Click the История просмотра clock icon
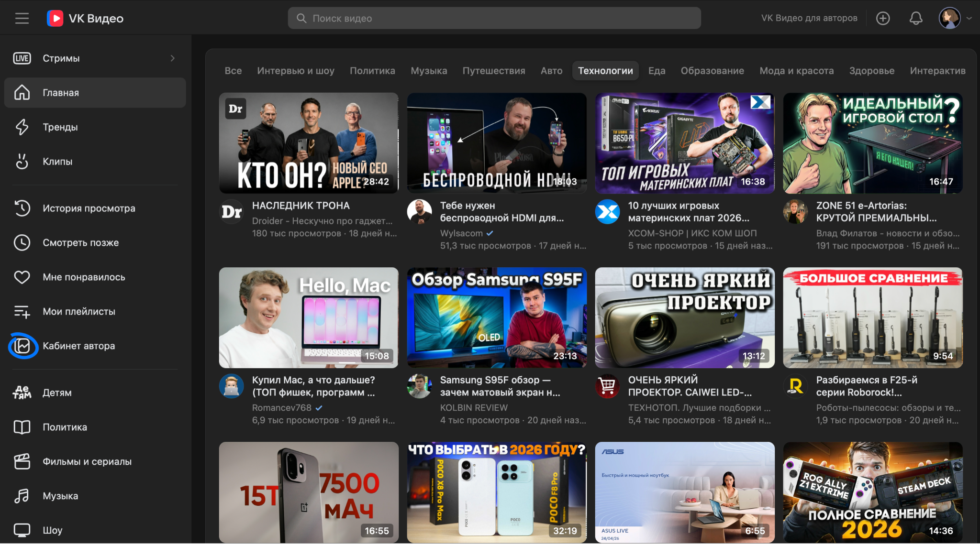Viewport: 980px width, 546px height. point(22,208)
